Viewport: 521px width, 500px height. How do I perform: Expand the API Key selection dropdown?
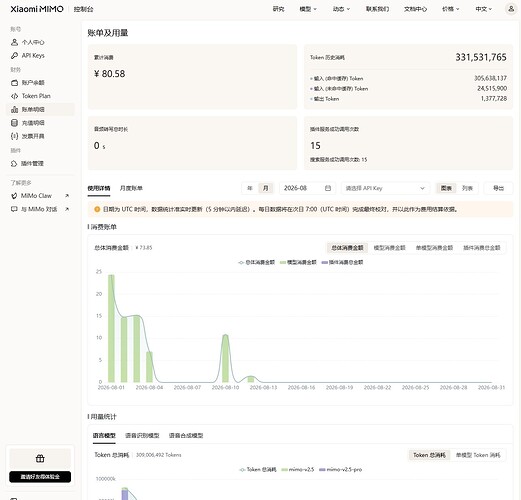pyautogui.click(x=385, y=188)
